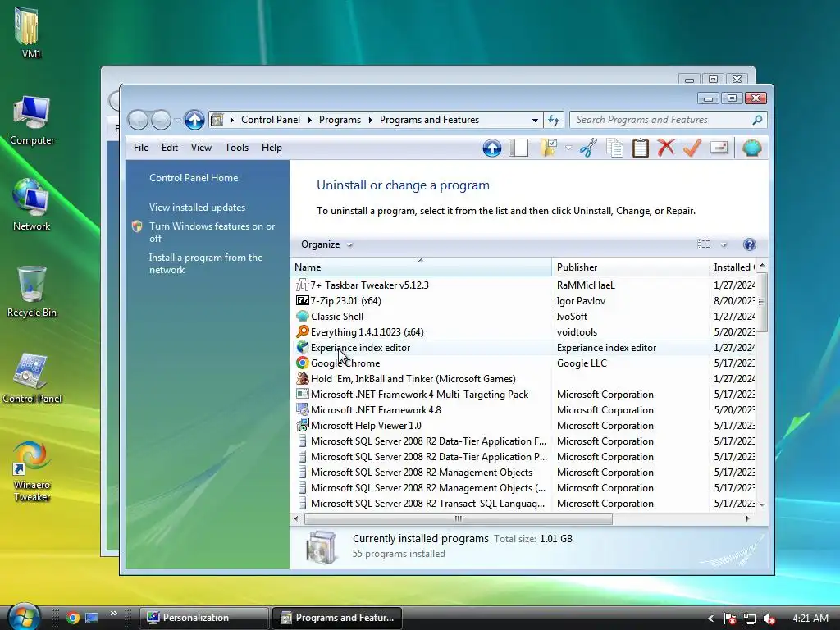This screenshot has height=630, width=840.
Task: Expand the arrow after Control Panel breadcrumb
Action: 309,120
